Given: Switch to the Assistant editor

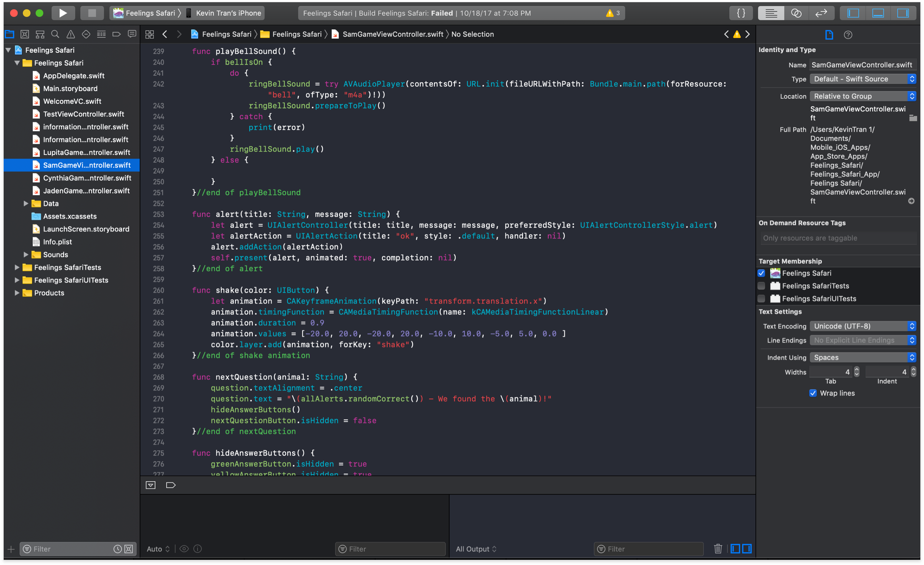Looking at the screenshot, I should click(796, 13).
